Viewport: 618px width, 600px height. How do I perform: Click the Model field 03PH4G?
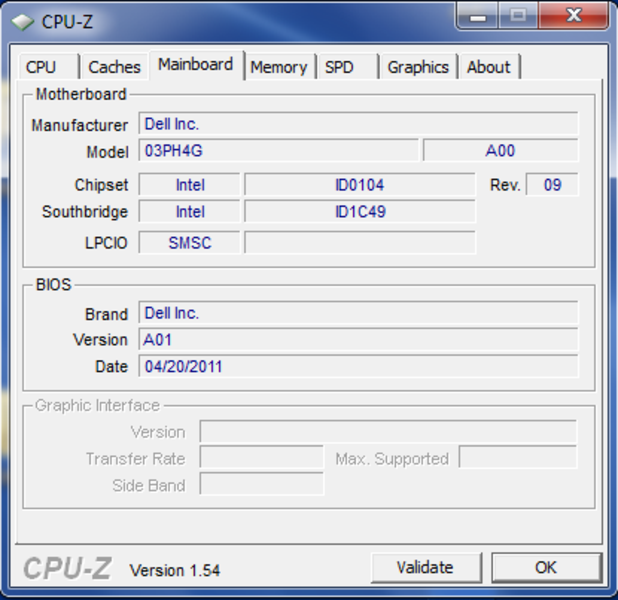[278, 151]
